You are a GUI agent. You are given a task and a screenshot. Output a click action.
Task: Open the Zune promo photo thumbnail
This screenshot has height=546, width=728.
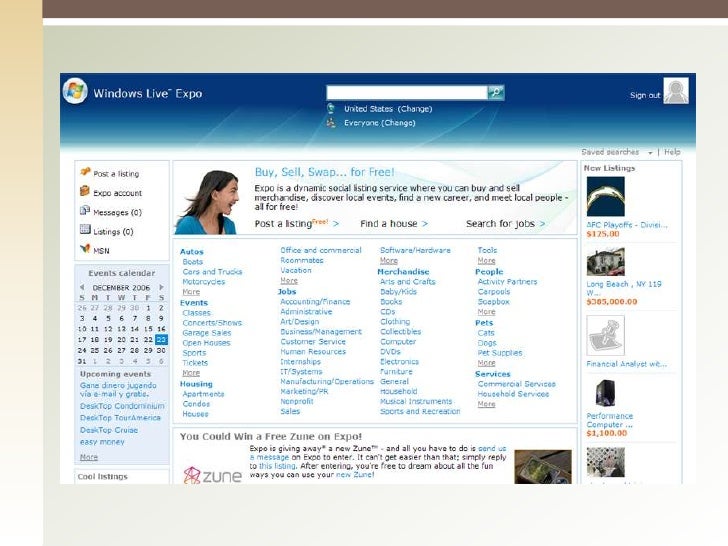(543, 467)
